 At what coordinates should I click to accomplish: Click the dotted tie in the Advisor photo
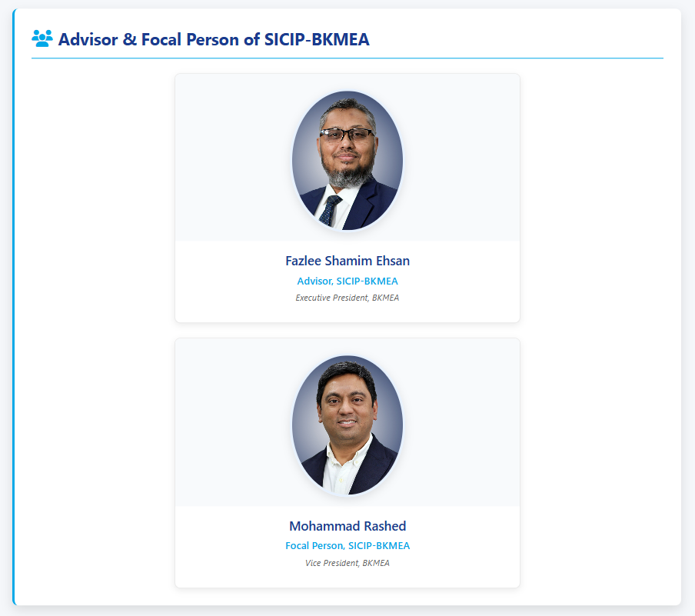tap(331, 210)
